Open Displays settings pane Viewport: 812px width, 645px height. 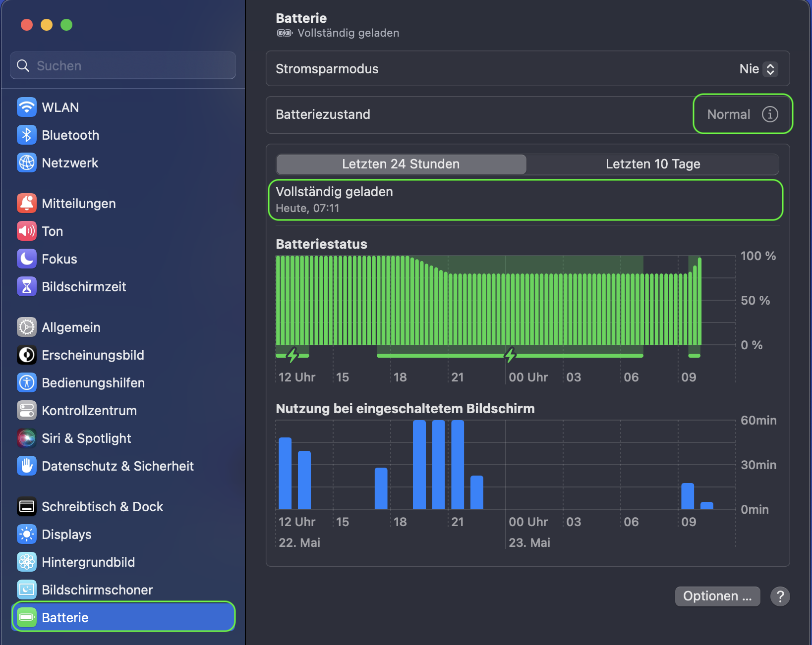[66, 534]
